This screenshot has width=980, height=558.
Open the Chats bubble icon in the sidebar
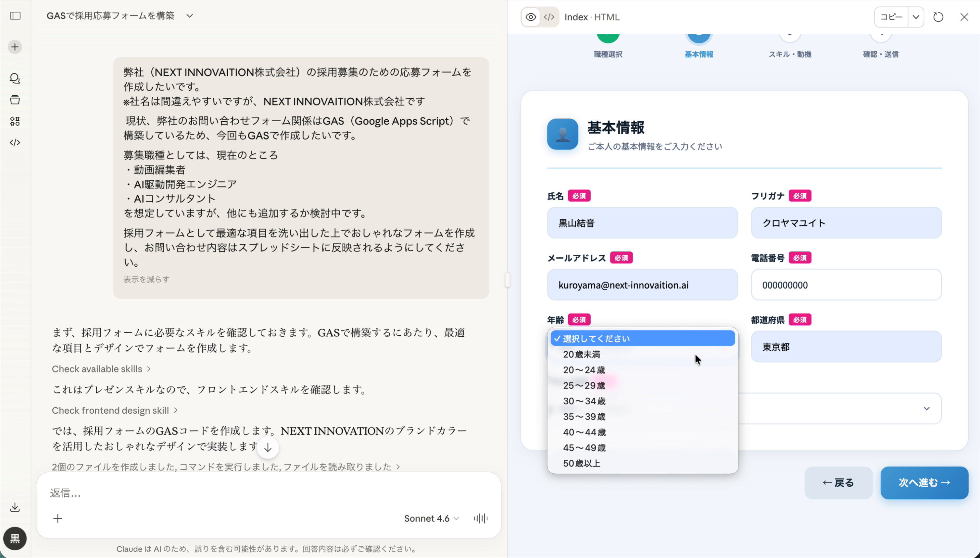point(15,79)
